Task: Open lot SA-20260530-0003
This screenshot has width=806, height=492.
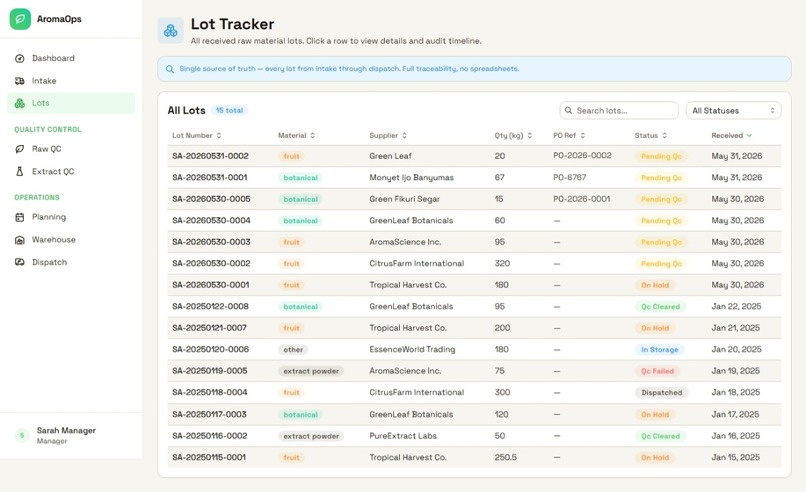Action: [474, 242]
